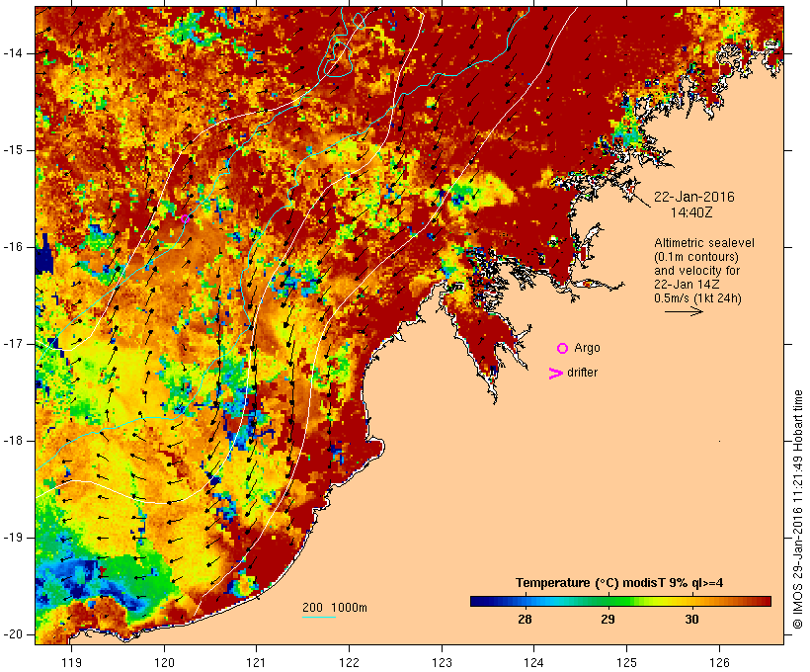Click the 123 longitude axis label
810x672 pixels.
coord(442,662)
